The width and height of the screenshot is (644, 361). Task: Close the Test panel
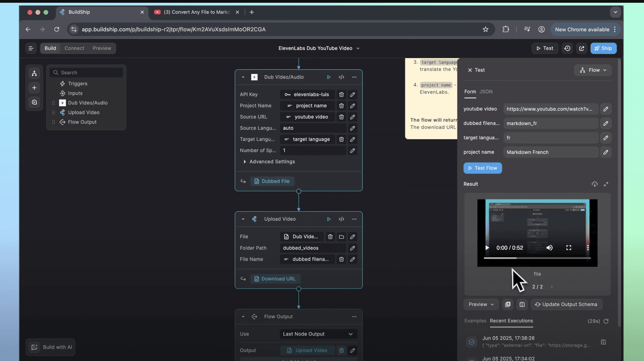pos(470,70)
